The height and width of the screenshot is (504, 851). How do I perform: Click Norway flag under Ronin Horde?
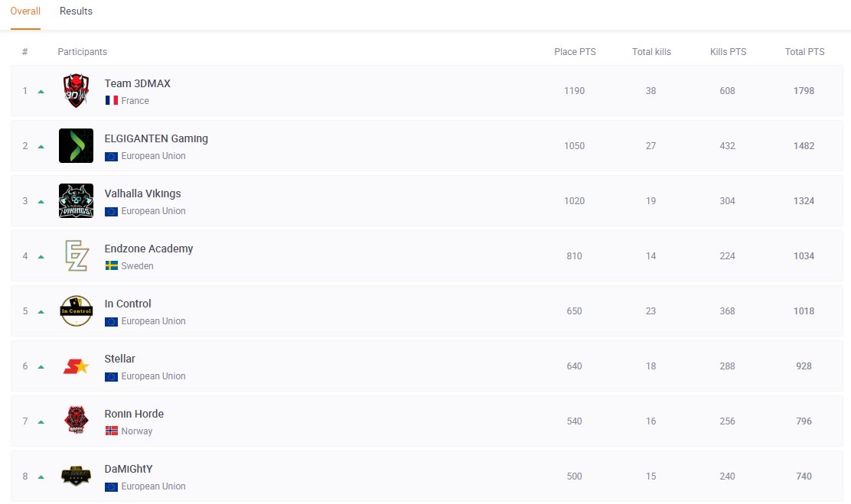pyautogui.click(x=111, y=431)
